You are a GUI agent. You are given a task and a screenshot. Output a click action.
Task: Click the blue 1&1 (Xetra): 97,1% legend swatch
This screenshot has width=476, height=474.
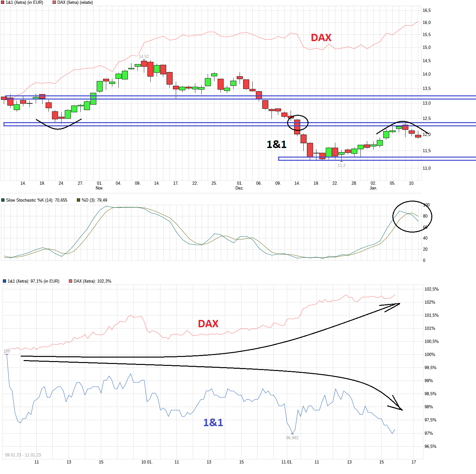coord(4,281)
